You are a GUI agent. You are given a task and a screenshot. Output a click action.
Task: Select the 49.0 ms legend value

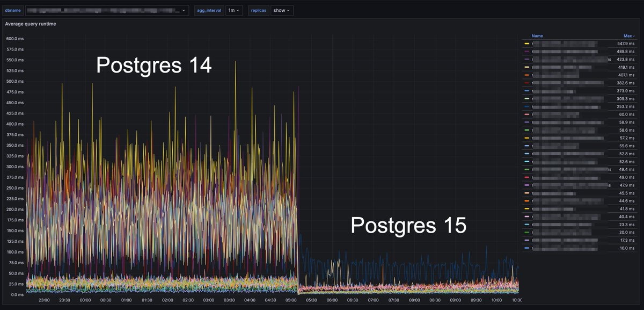click(x=628, y=177)
